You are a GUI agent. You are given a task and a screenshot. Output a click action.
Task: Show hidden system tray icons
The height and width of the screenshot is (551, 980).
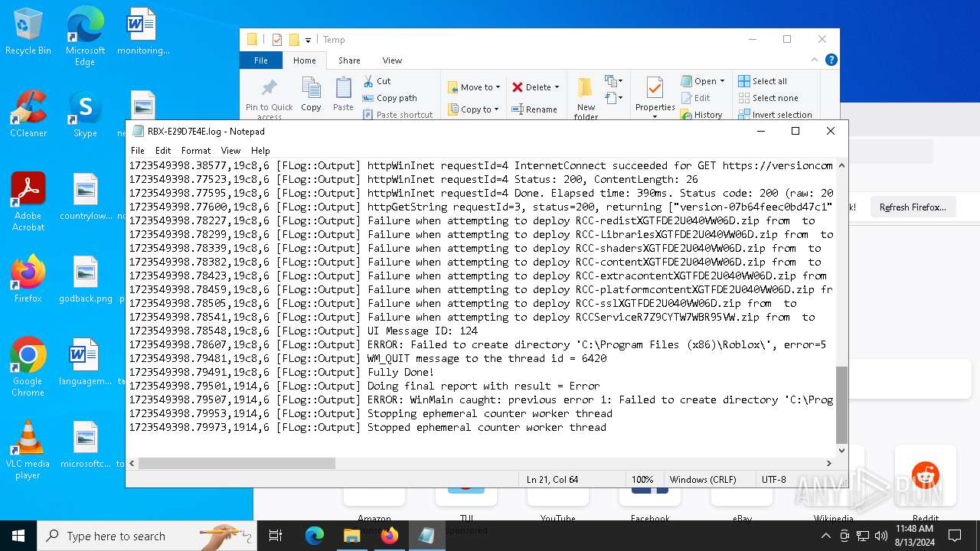pos(825,536)
